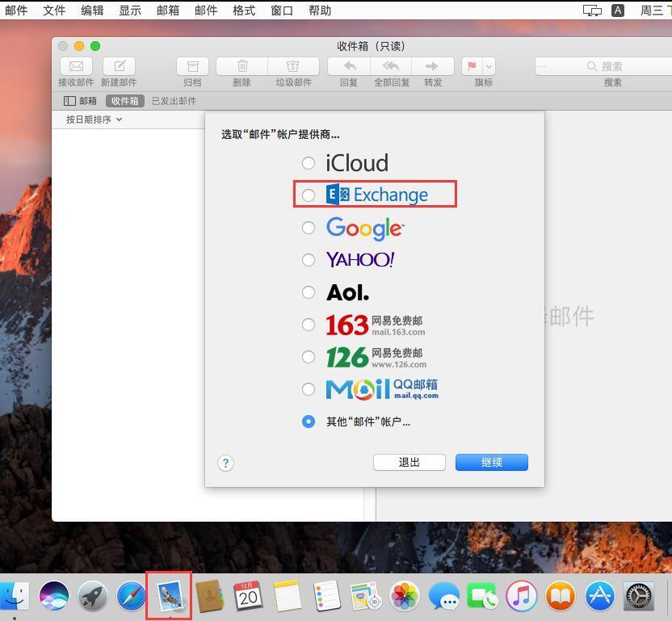This screenshot has height=621, width=672.
Task: Open Siri from the Dock
Action: pos(53,596)
